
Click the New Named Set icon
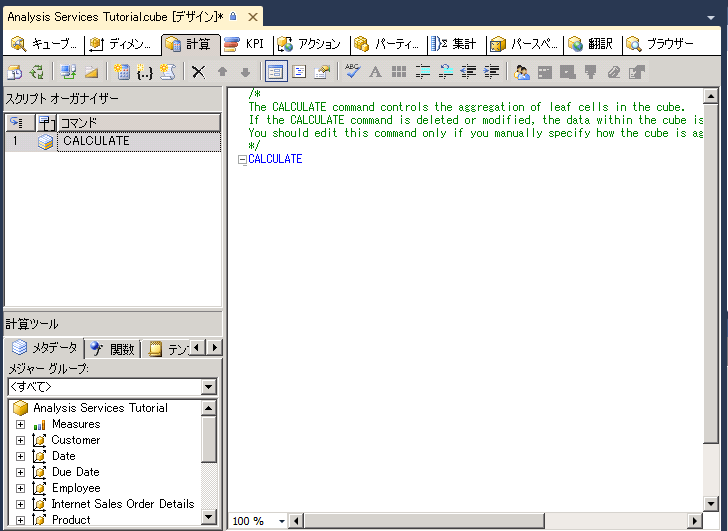(x=145, y=72)
